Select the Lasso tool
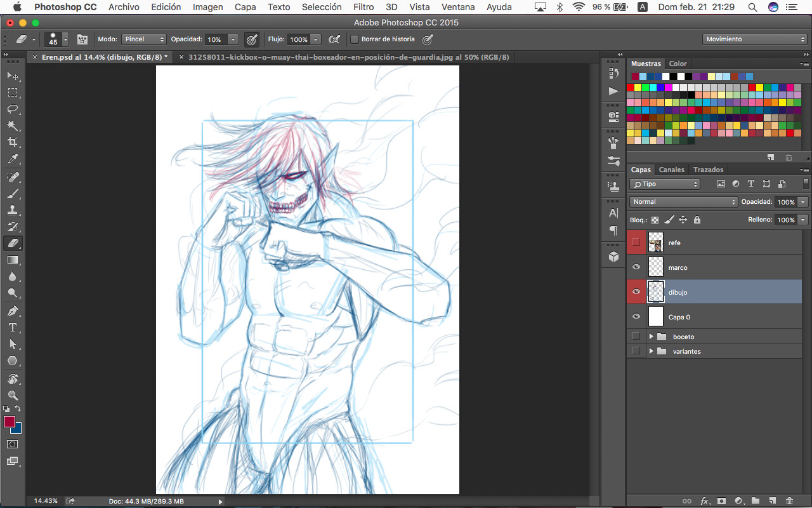Image resolution: width=812 pixels, height=508 pixels. pyautogui.click(x=13, y=109)
